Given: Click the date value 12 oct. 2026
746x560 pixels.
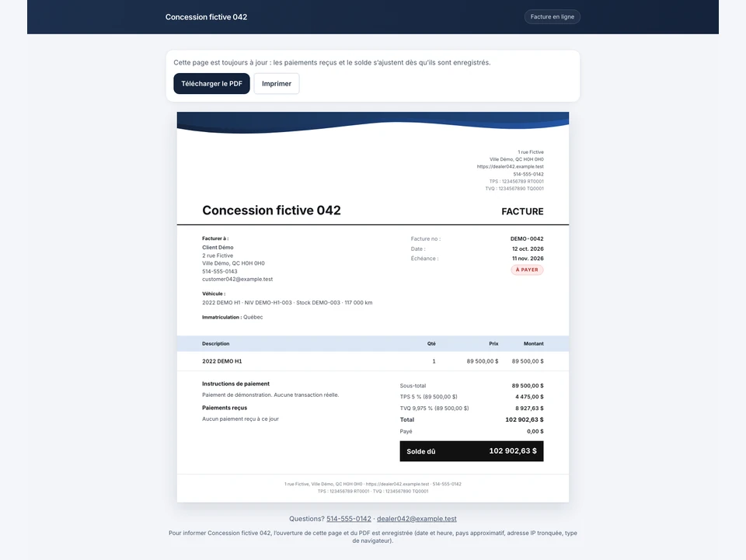Looking at the screenshot, I should (x=528, y=249).
